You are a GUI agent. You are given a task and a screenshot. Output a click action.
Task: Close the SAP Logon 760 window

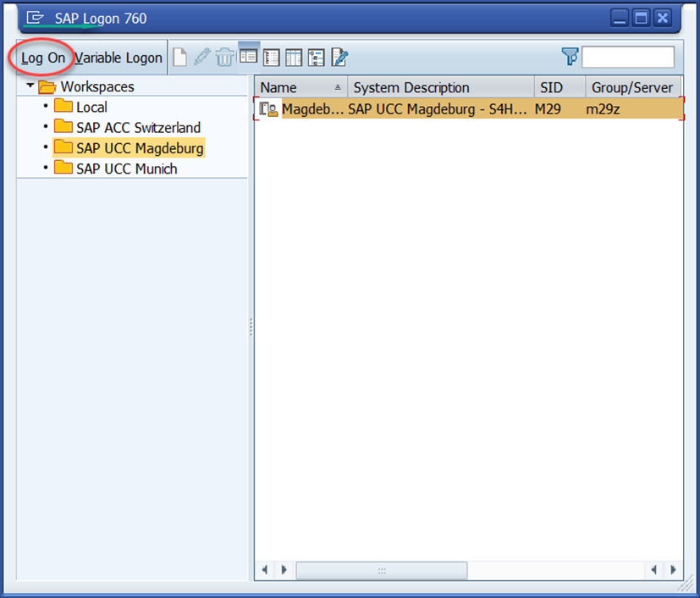[x=663, y=19]
